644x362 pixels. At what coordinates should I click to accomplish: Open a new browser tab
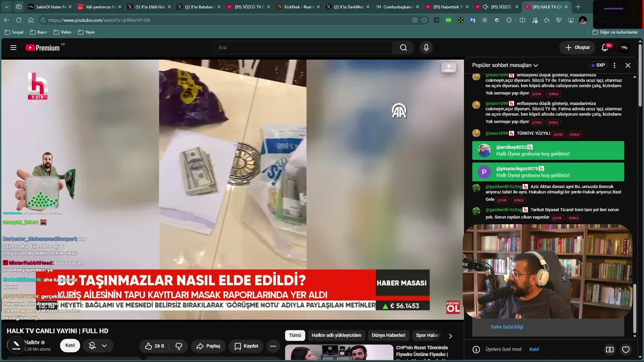coord(578,7)
